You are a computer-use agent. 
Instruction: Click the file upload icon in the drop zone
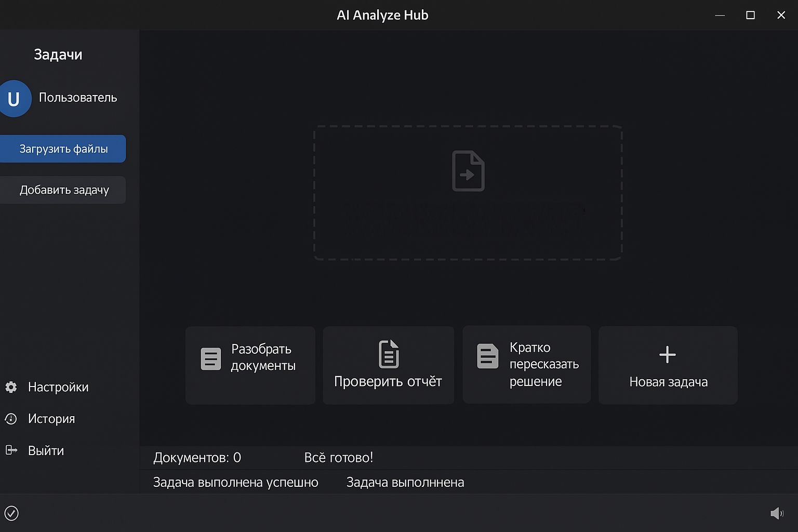click(468, 171)
